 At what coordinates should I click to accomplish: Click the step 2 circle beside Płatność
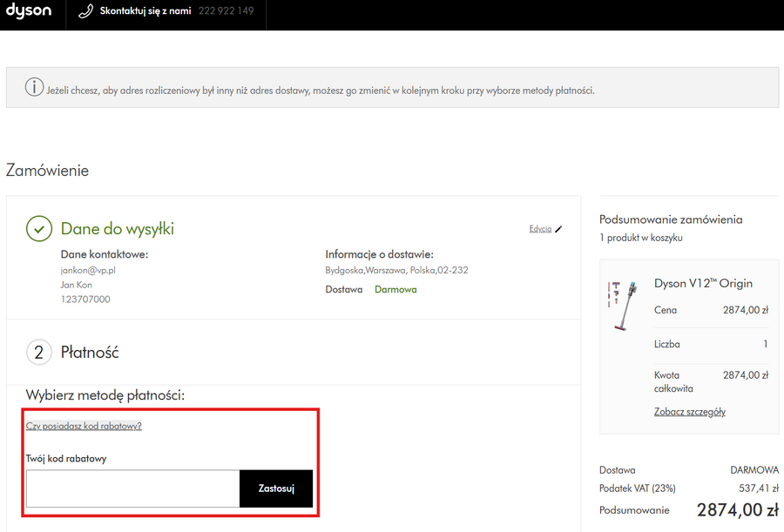[x=39, y=353]
